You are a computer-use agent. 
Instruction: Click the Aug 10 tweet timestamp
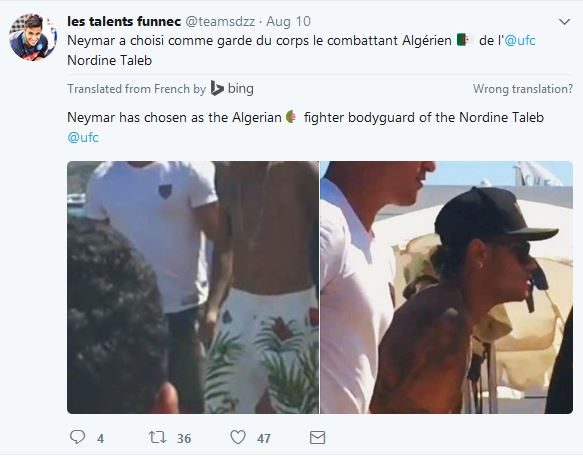(x=289, y=22)
